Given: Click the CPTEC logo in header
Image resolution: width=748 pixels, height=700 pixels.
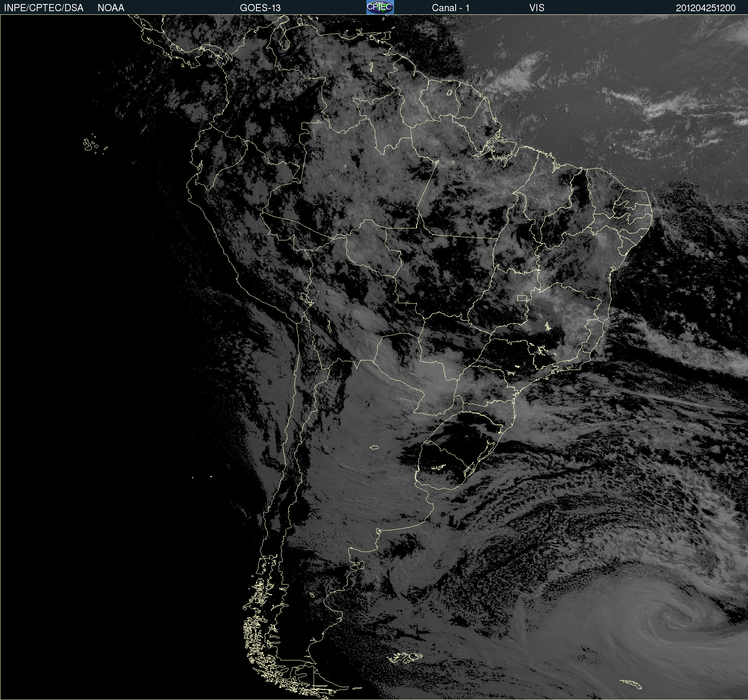Looking at the screenshot, I should coord(380,7).
